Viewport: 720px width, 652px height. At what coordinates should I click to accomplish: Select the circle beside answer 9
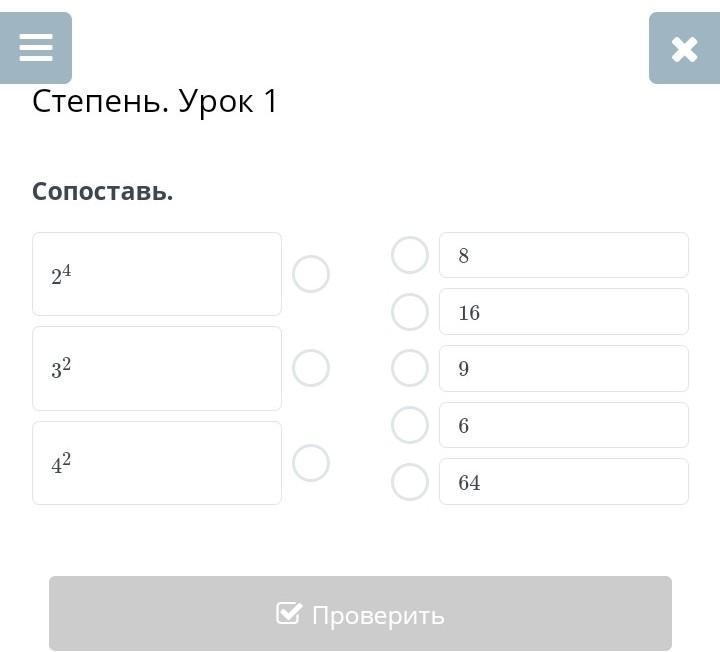[410, 368]
